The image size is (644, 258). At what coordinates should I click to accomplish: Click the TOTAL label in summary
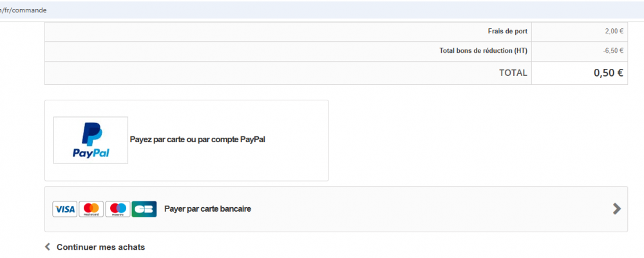(513, 73)
